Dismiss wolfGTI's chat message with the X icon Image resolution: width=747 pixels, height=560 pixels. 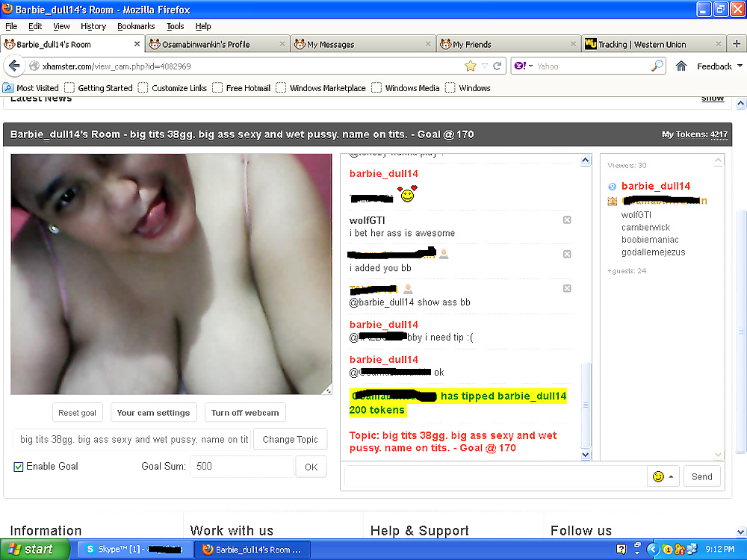(x=567, y=220)
